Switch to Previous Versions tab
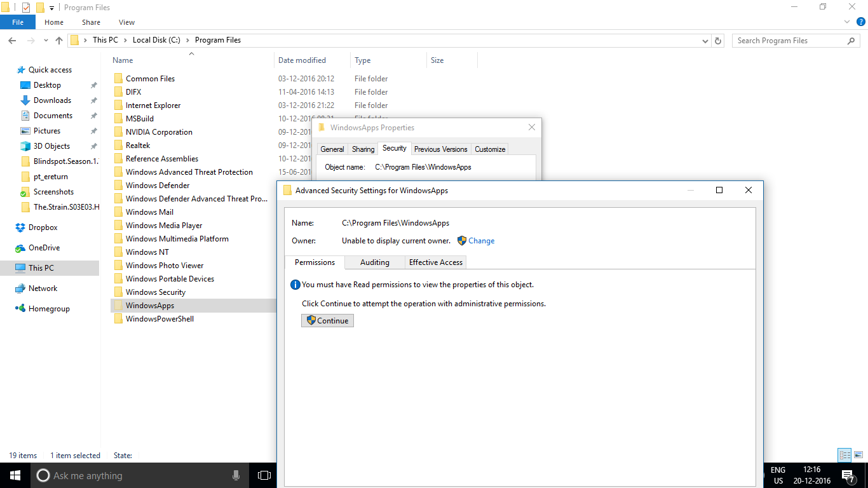 pyautogui.click(x=440, y=149)
